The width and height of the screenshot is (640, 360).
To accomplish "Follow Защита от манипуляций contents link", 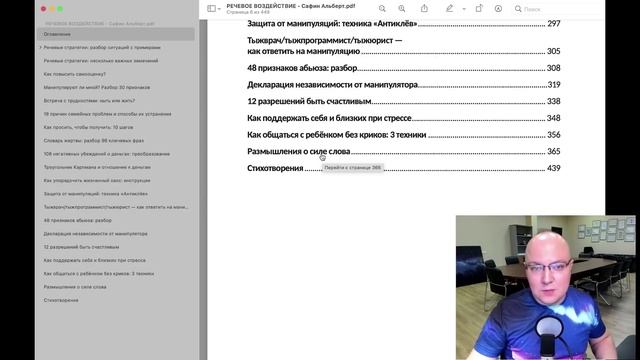I will (x=332, y=24).
